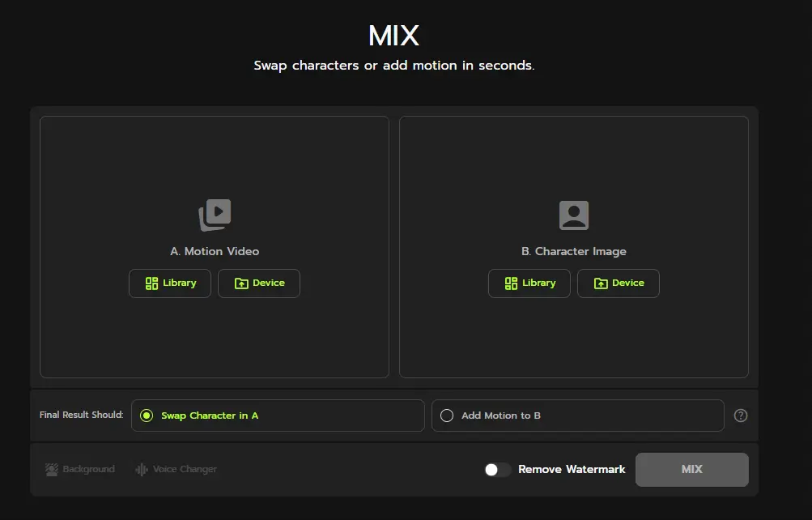Upload Character Image from Device

pos(619,283)
